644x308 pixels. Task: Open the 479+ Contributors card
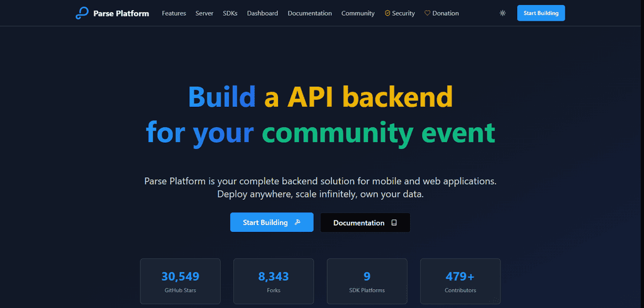tap(460, 282)
